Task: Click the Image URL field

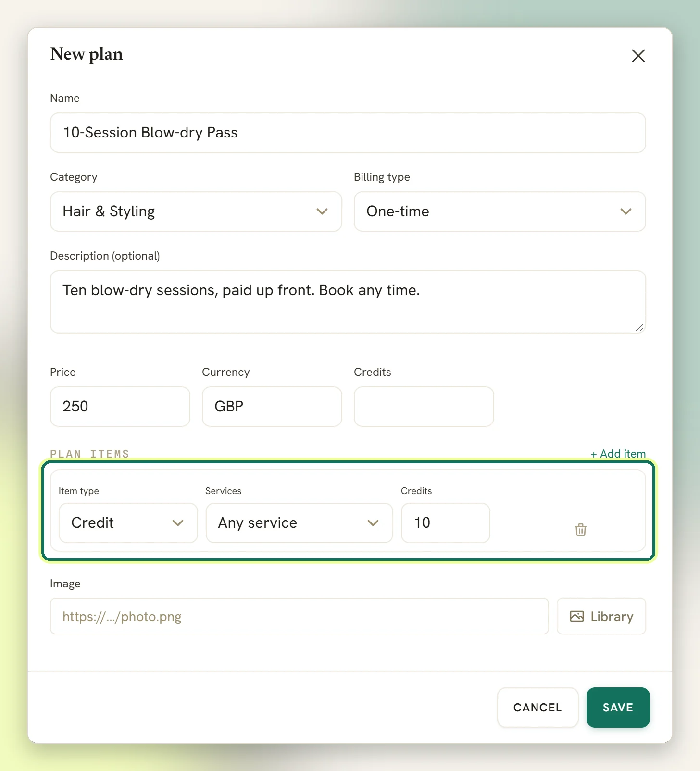Action: coord(299,616)
